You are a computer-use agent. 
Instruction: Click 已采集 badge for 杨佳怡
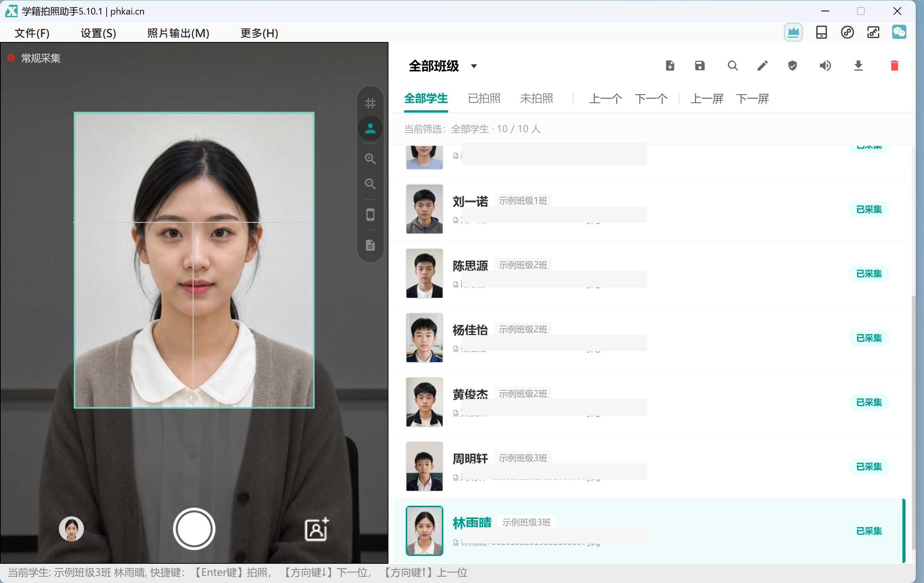pos(869,338)
